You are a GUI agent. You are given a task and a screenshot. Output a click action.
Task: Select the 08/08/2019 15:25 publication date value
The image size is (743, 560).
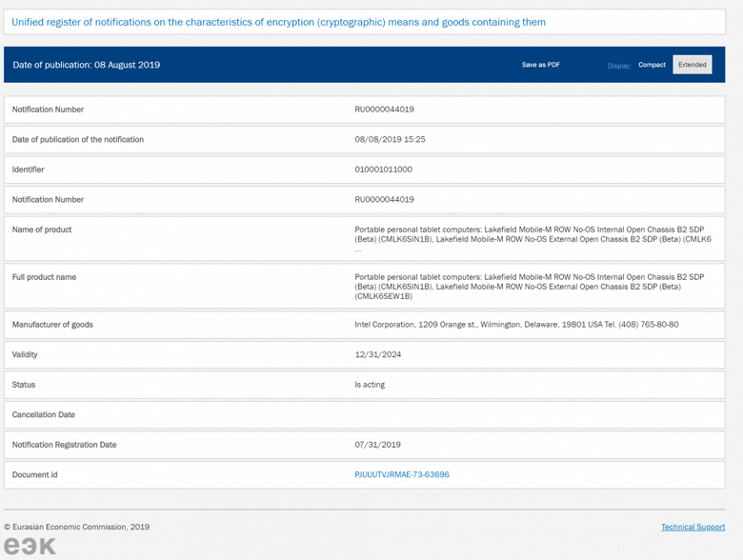point(390,139)
